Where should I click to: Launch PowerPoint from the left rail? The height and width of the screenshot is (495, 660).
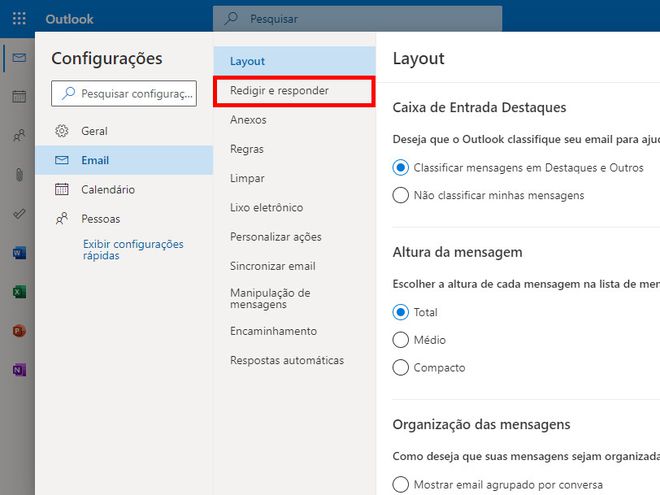pyautogui.click(x=19, y=331)
